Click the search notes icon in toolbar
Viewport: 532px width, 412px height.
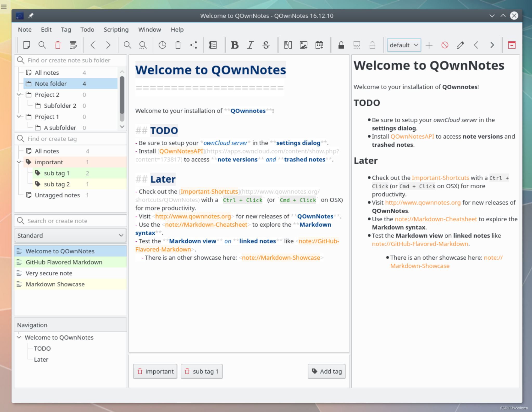[42, 44]
